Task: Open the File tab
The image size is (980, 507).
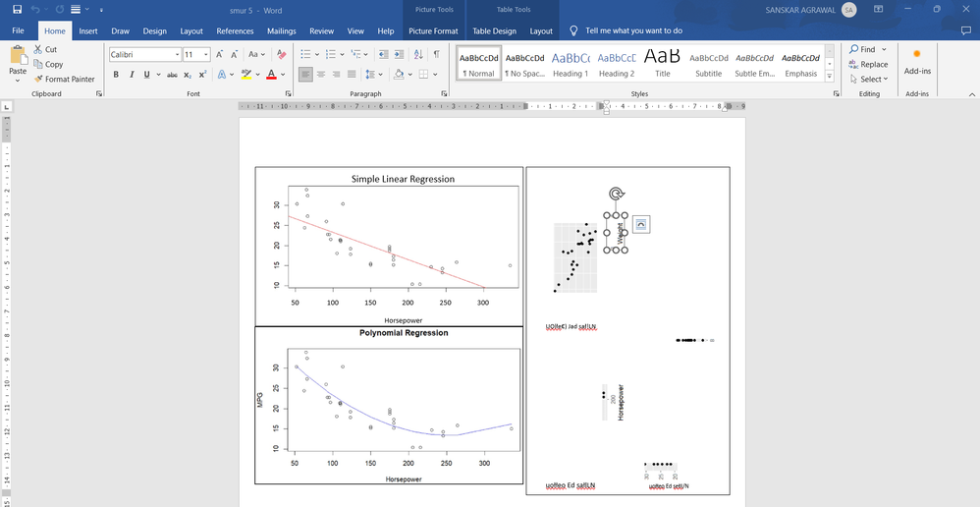Action: coord(18,30)
